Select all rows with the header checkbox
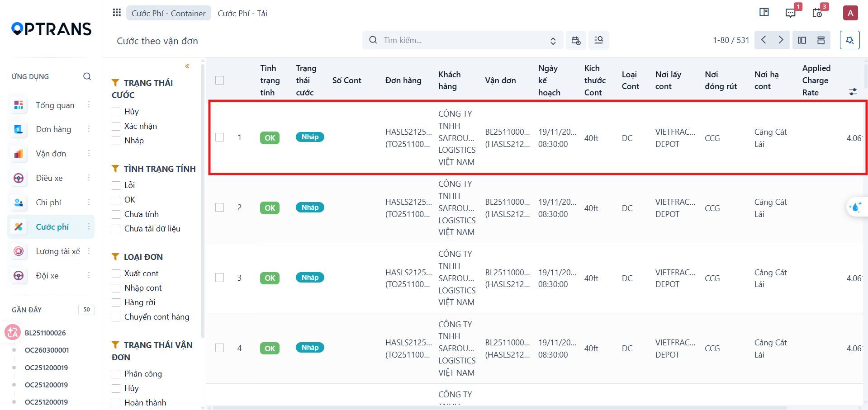The image size is (868, 410). (x=220, y=80)
